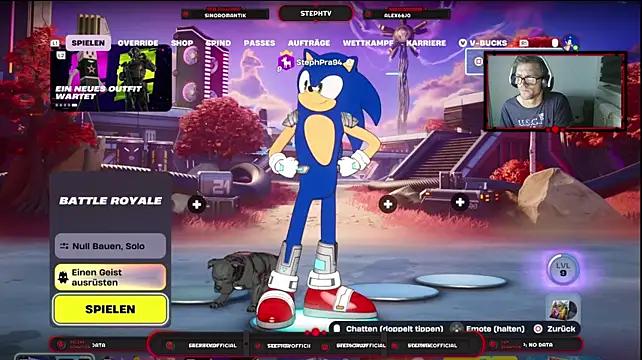Open Ein neues Outfit wartet news tile
Screen dimensions: 642x360
pos(111,79)
